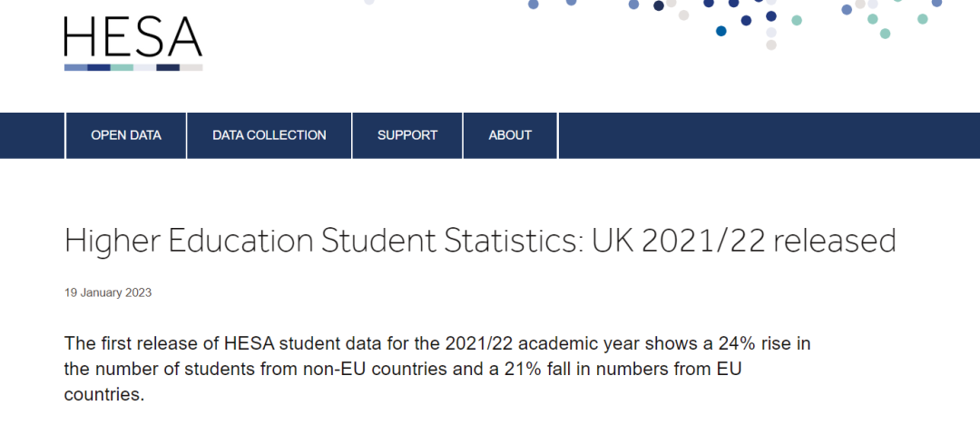The width and height of the screenshot is (980, 435).
Task: Click the royal blue second underline segment
Action: 99,67
